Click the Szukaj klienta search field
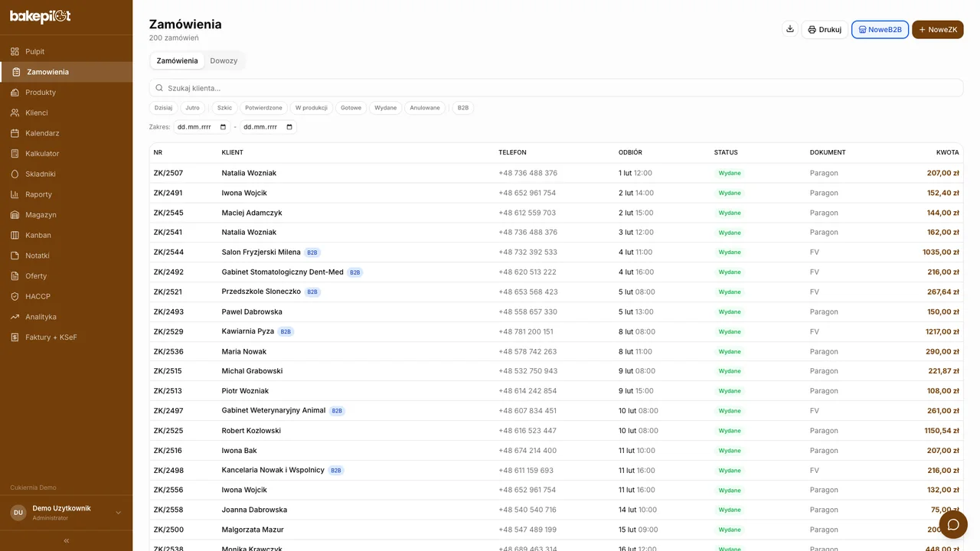This screenshot has height=551, width=980. 556,88
